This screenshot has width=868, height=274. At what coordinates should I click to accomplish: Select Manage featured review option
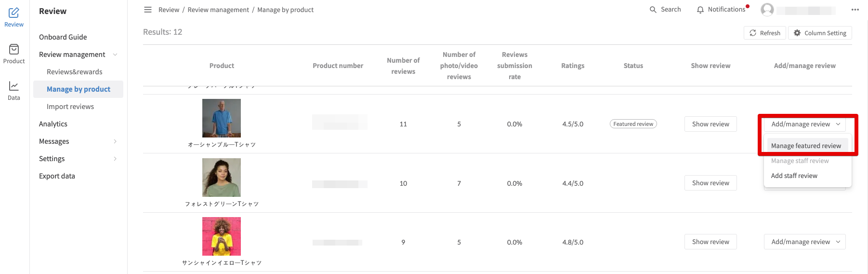pos(806,146)
